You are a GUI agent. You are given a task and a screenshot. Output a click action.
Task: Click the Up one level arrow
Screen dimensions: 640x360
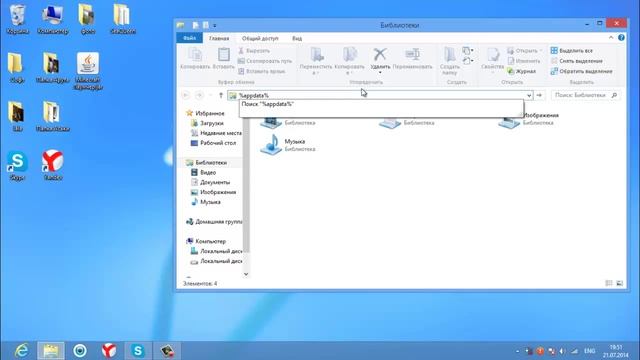(221, 95)
